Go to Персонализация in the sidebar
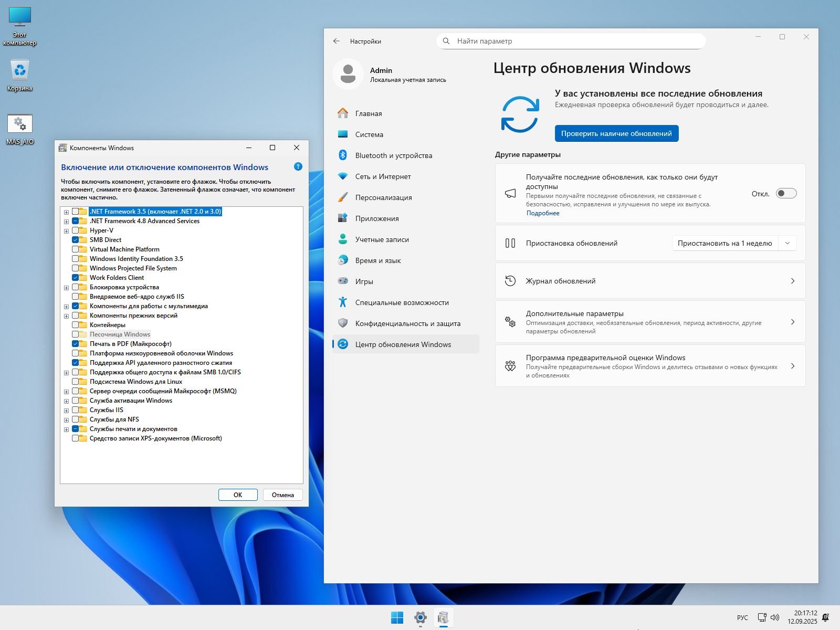840x630 pixels. [x=383, y=197]
